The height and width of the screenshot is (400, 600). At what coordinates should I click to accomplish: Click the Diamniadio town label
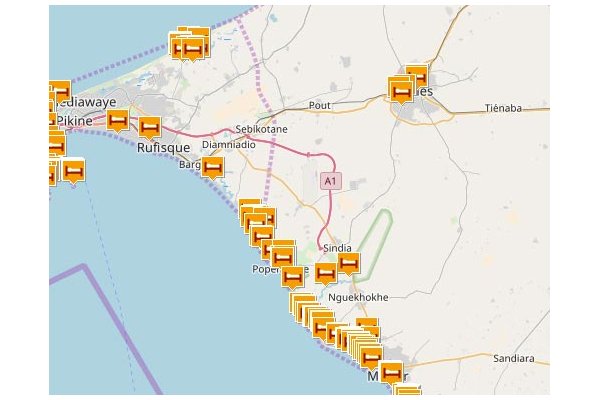[229, 144]
